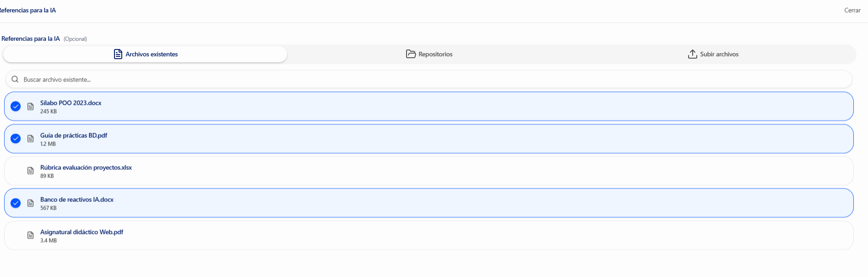868x277 pixels.
Task: Click the Asignatural didáctico Web.pdf document icon
Action: click(31, 235)
